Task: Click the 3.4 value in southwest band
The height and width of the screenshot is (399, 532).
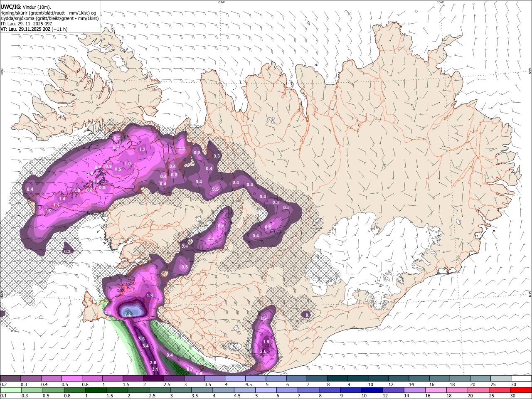Action: [x=145, y=346]
